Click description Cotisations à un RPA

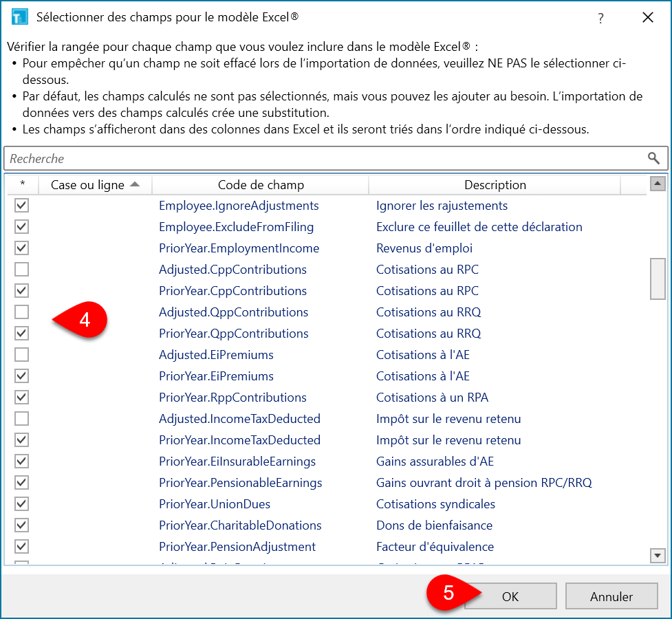432,398
